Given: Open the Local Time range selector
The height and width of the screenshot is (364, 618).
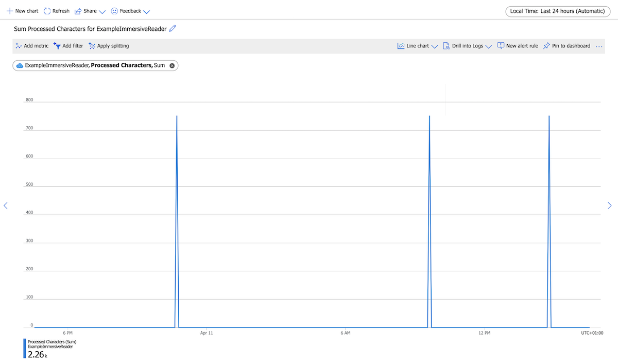Looking at the screenshot, I should tap(558, 11).
